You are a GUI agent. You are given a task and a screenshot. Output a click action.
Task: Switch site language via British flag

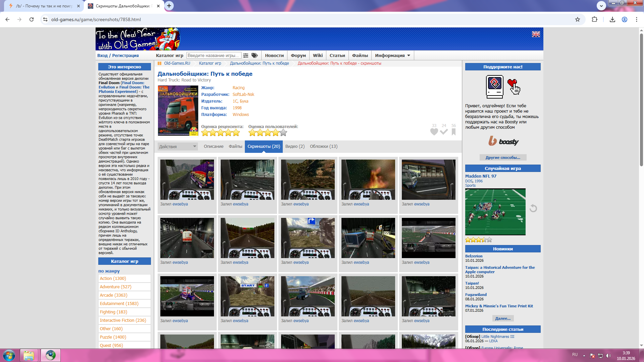[536, 34]
